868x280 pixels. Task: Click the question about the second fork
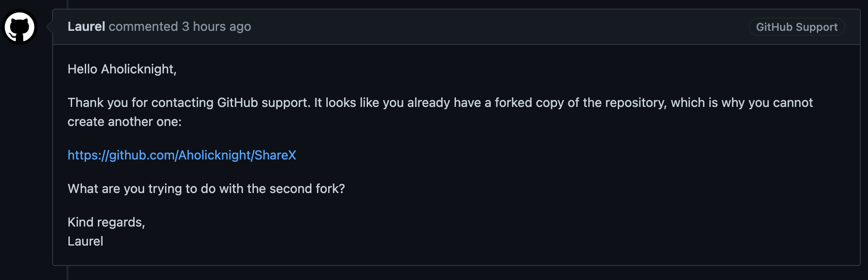(206, 188)
